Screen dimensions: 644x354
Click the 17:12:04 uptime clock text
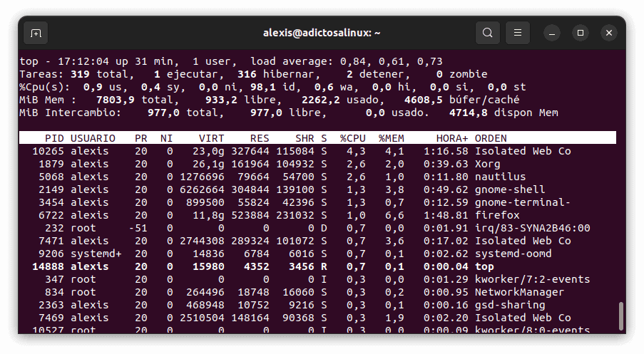tap(83, 61)
